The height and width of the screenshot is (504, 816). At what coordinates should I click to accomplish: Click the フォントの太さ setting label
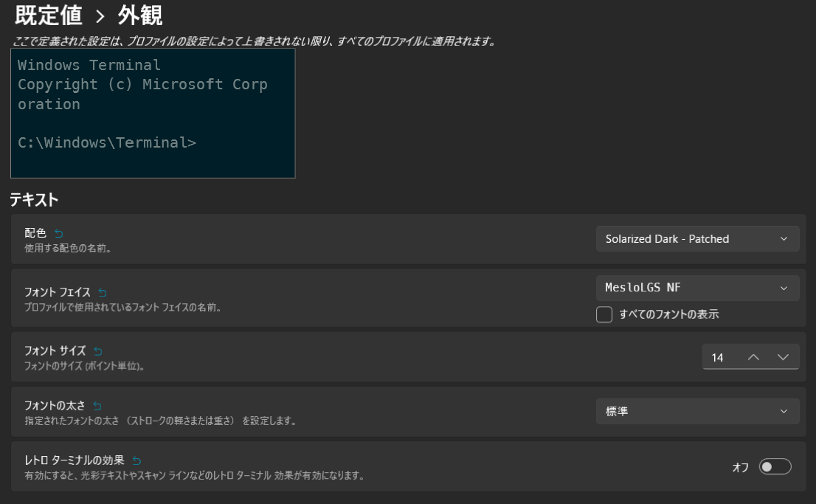(55, 406)
